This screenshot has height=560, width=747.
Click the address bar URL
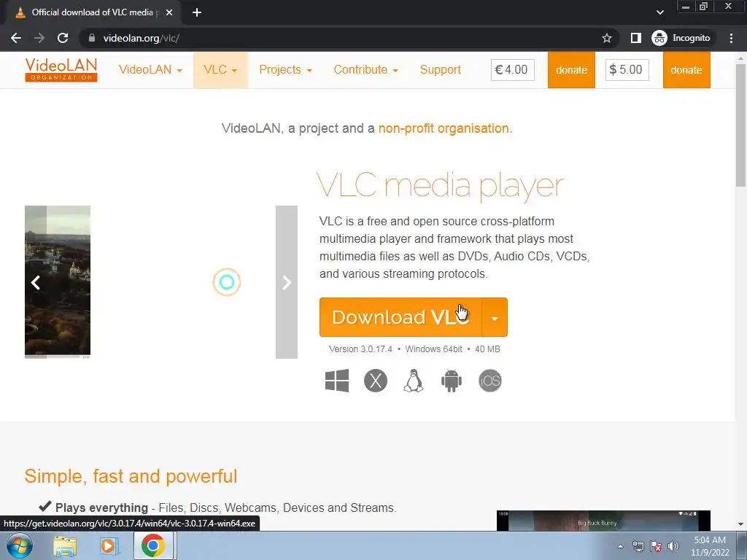pyautogui.click(x=141, y=38)
